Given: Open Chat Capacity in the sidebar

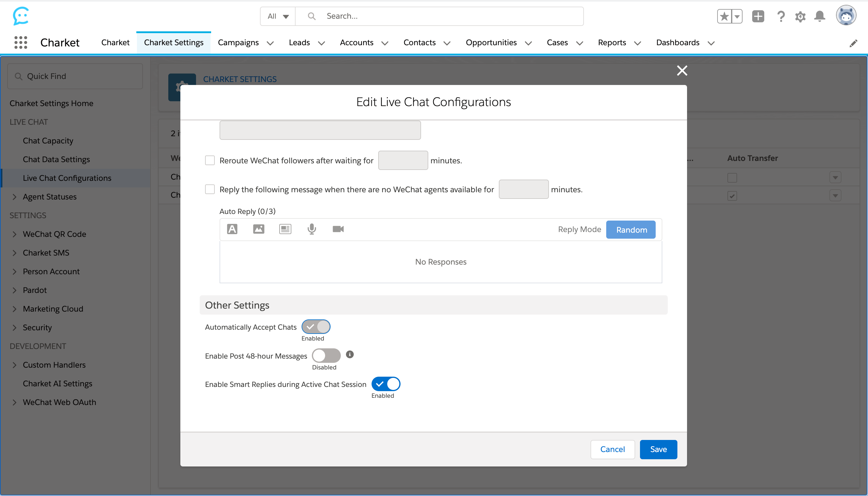Looking at the screenshot, I should [48, 141].
